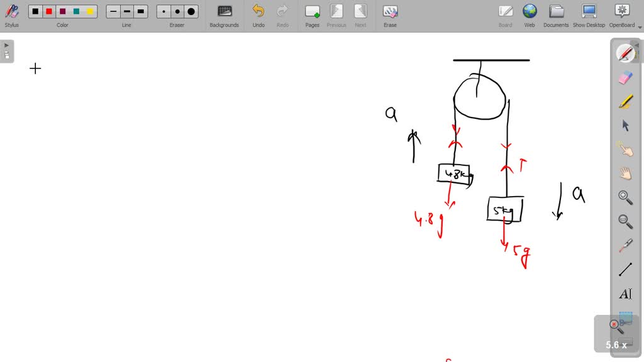Select the pink Eraser tool
The image size is (644, 362).
pyautogui.click(x=625, y=78)
